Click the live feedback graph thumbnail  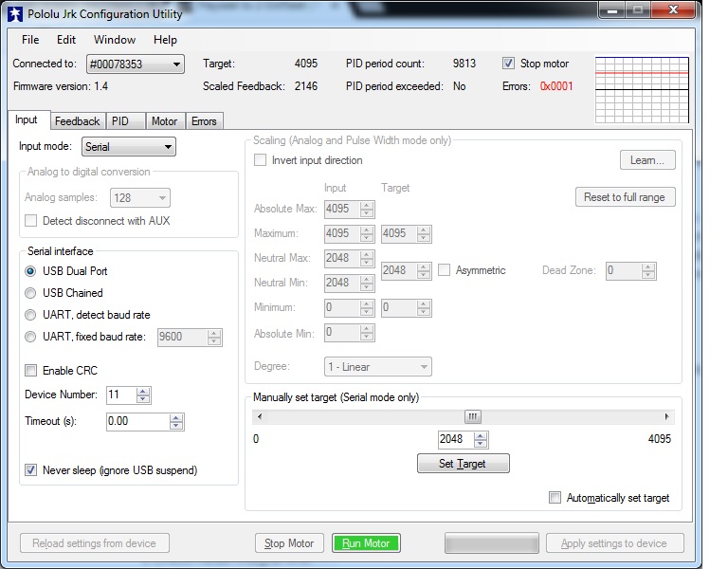642,89
